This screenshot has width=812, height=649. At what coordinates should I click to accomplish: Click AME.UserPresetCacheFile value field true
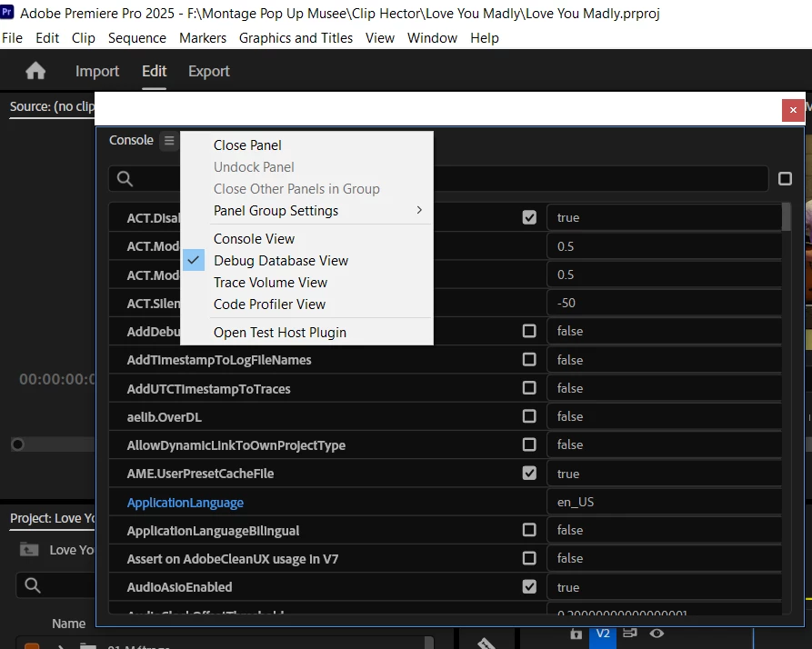tap(664, 473)
